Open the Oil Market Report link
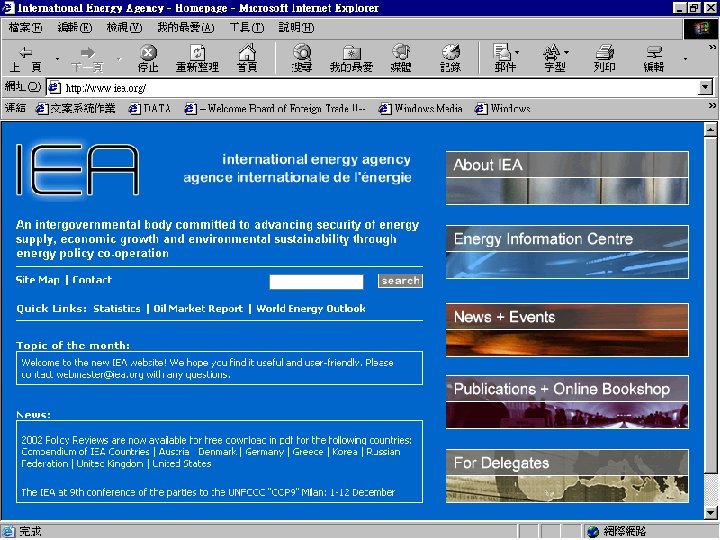 [198, 309]
